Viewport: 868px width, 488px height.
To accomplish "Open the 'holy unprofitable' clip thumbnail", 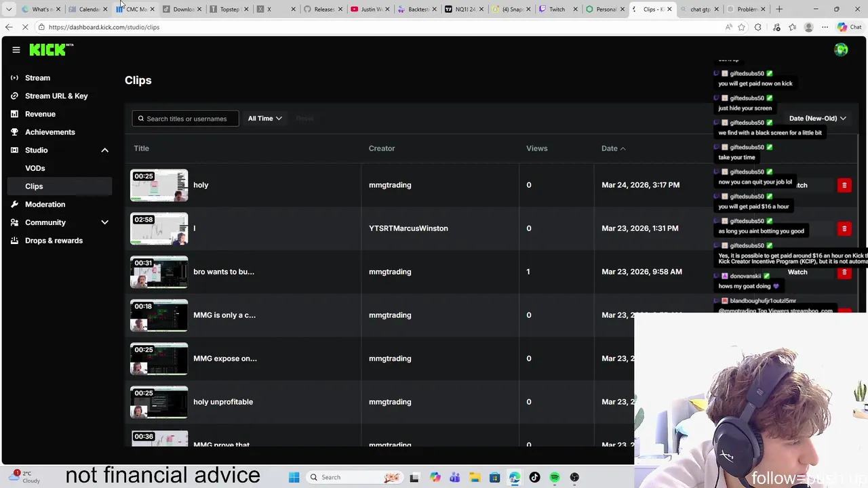I will point(159,402).
